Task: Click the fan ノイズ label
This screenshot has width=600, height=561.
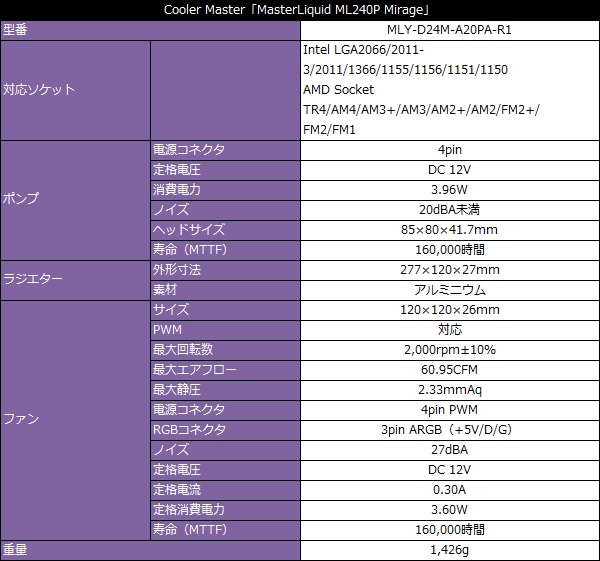Action: (x=171, y=450)
